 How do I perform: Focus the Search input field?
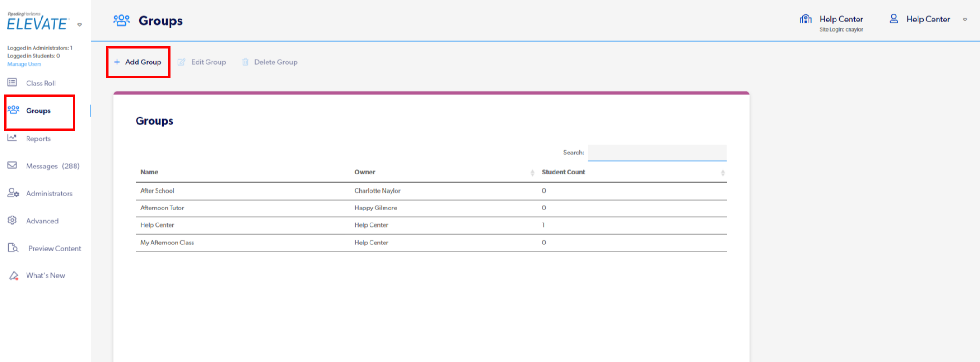657,153
